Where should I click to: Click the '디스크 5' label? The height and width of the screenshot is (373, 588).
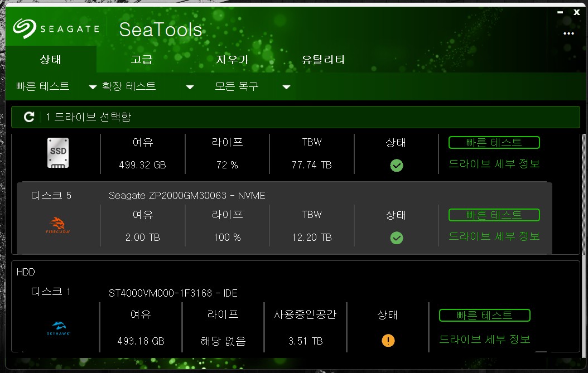coord(51,195)
